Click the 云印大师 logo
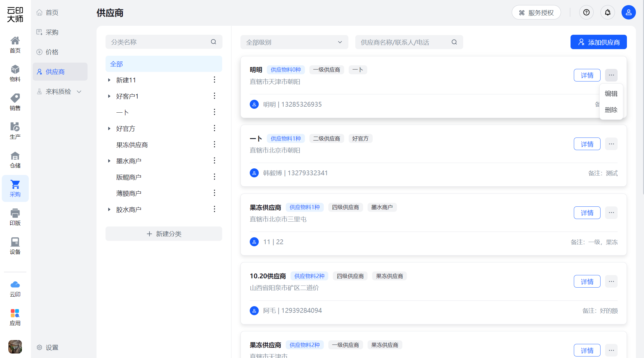 tap(15, 15)
